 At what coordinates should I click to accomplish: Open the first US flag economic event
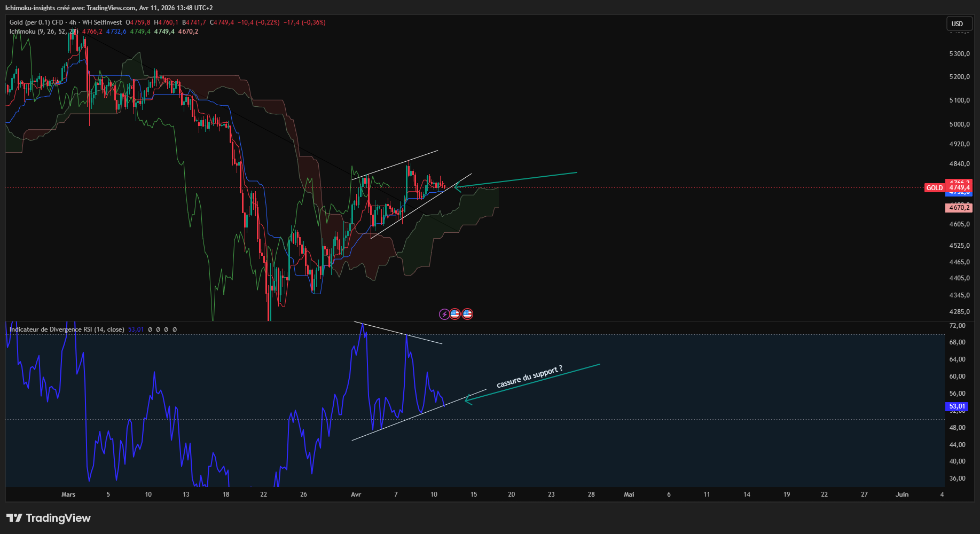455,314
